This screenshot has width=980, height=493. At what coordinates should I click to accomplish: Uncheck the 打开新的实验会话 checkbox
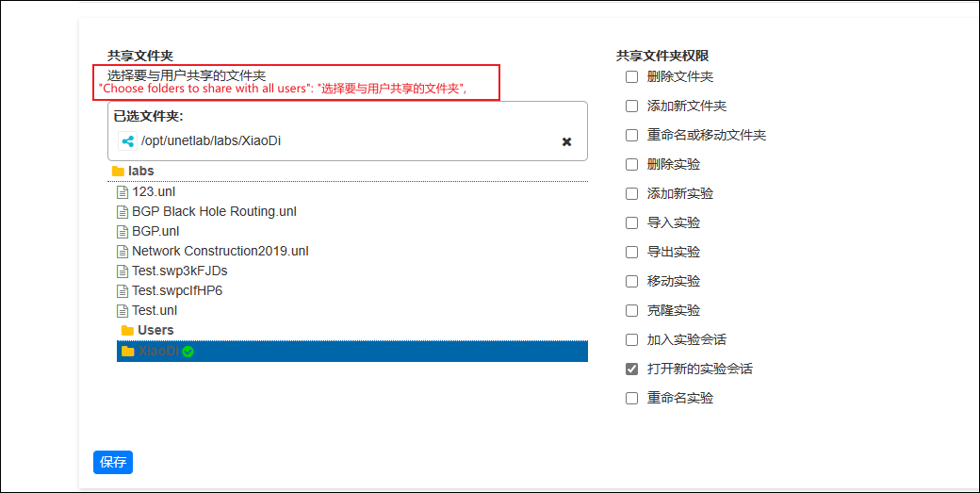point(632,369)
